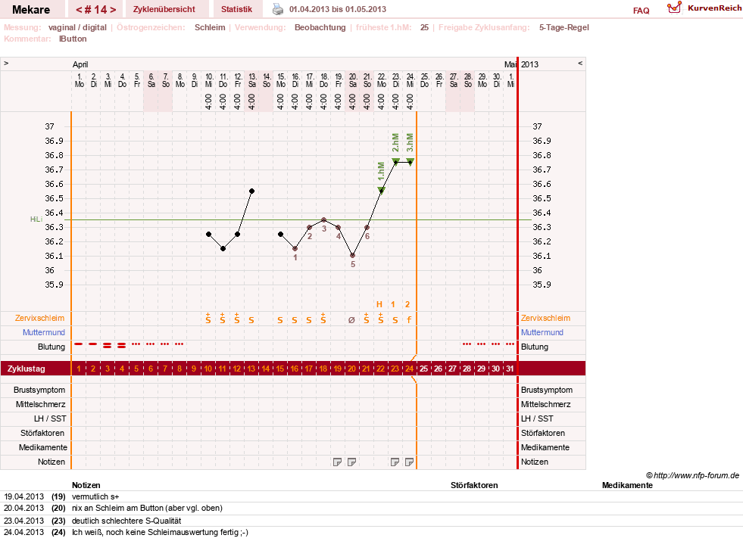743x560 pixels.
Task: Click the right arrow at chart's left edge
Action: coord(6,63)
